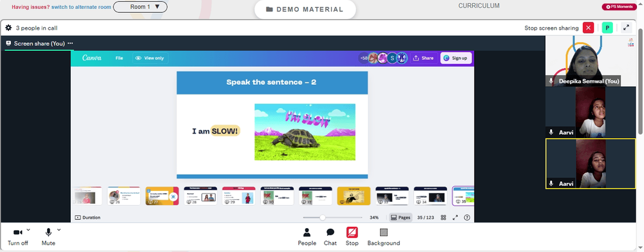Select slide thumbnail 29
This screenshot has height=252, width=644.
pos(239,196)
